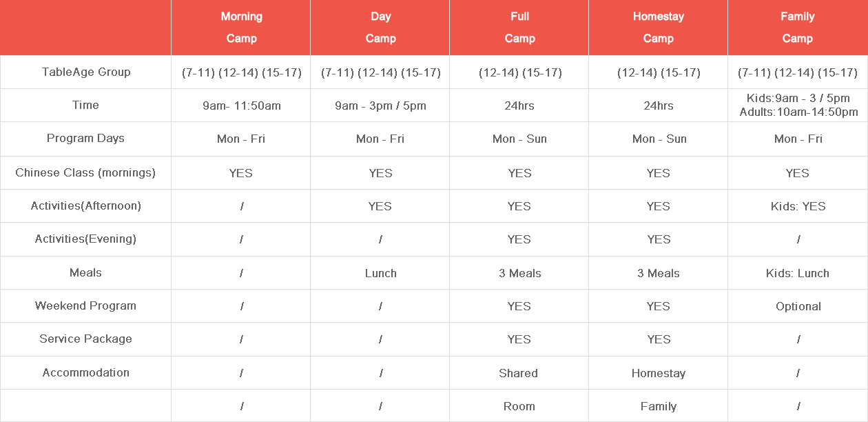
Task: Click the Lunch cell under Day Camp
Action: click(380, 273)
